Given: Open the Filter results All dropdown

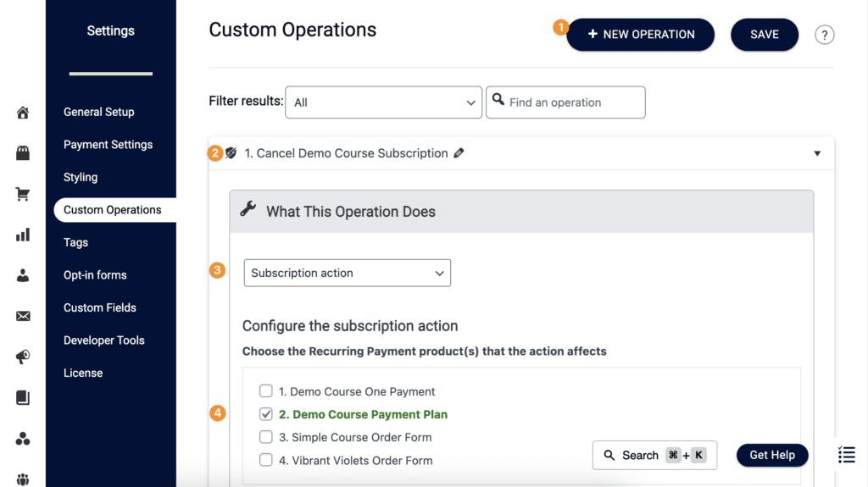Looking at the screenshot, I should (383, 102).
